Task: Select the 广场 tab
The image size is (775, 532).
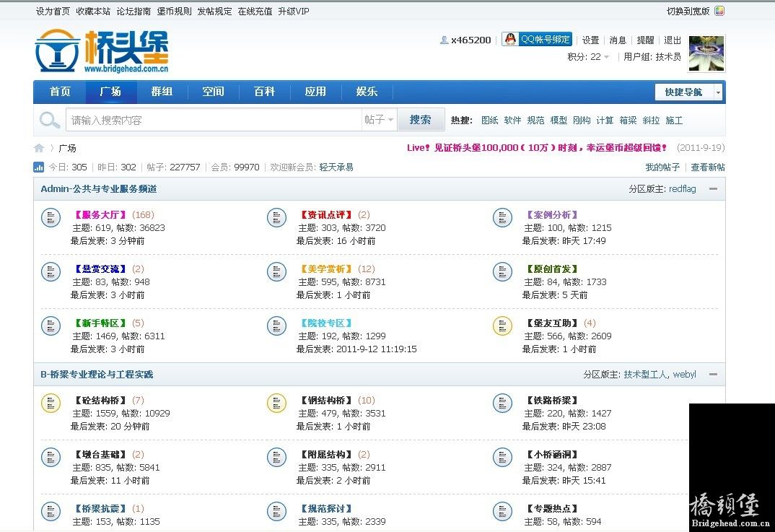Action: click(x=110, y=92)
